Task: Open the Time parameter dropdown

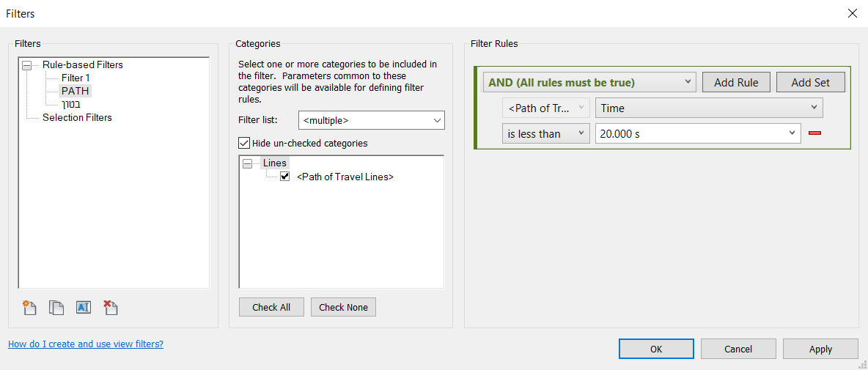Action: coord(709,108)
